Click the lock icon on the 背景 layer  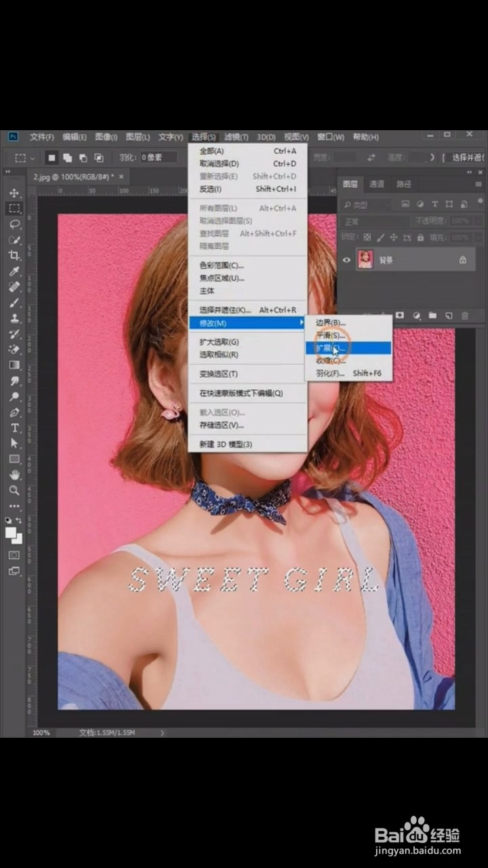(463, 260)
